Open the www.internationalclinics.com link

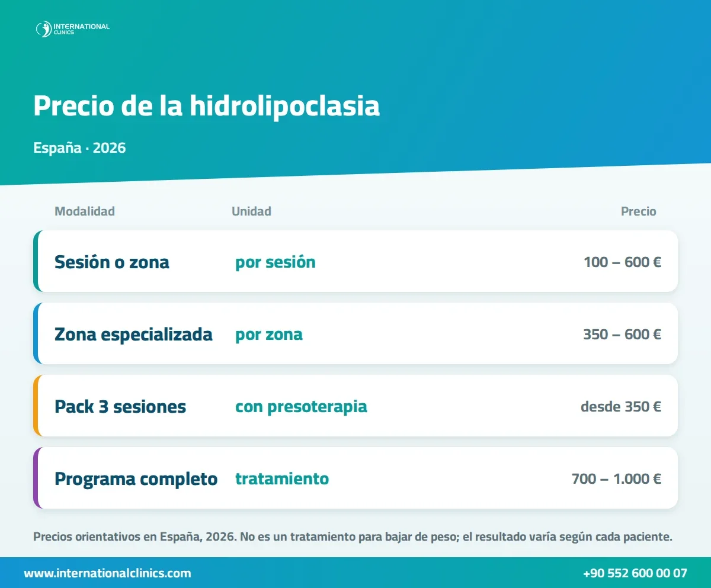(107, 573)
